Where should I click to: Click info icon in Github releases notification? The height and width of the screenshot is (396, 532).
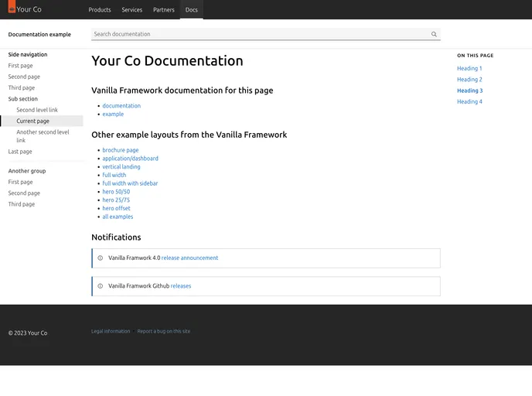(100, 286)
